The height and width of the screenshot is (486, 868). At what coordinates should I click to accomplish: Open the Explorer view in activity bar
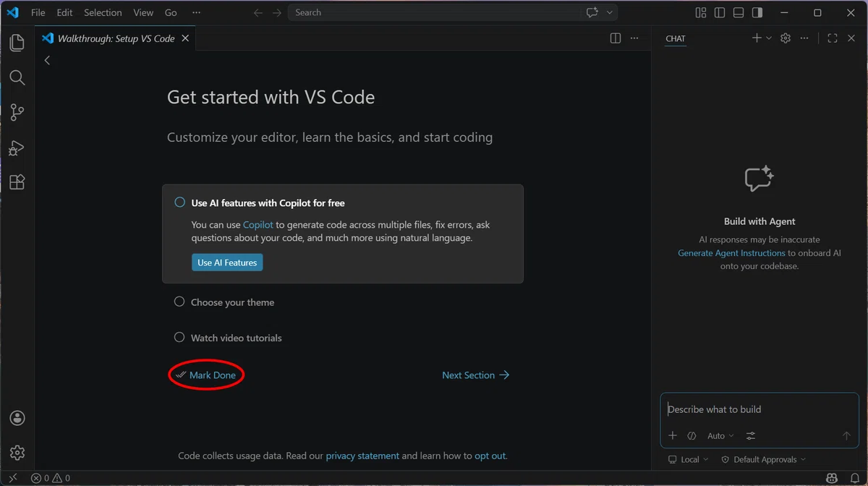click(x=17, y=43)
